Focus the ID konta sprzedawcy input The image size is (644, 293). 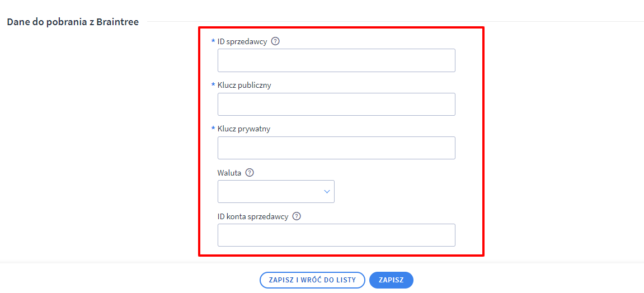coord(336,235)
